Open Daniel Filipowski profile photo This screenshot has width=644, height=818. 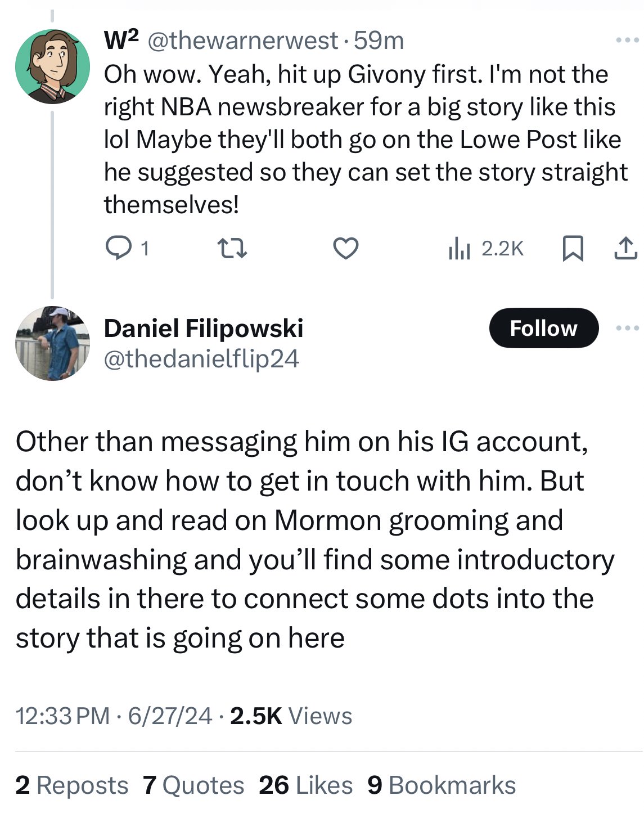(x=52, y=343)
